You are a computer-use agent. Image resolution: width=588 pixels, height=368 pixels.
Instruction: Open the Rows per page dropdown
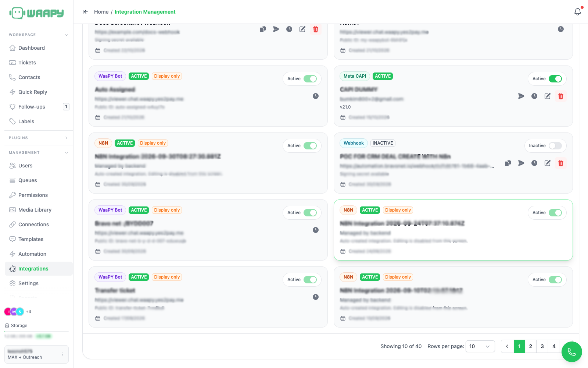click(x=480, y=346)
